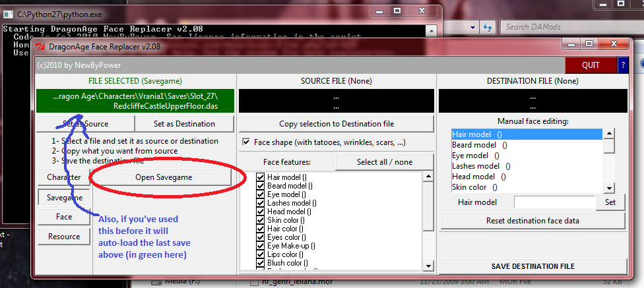Click SAVE DESTINATION FILE button

click(532, 266)
